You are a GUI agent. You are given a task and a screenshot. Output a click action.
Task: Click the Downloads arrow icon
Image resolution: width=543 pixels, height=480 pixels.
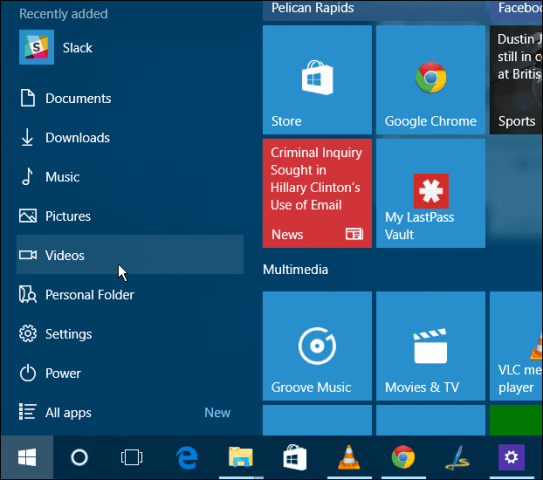27,137
